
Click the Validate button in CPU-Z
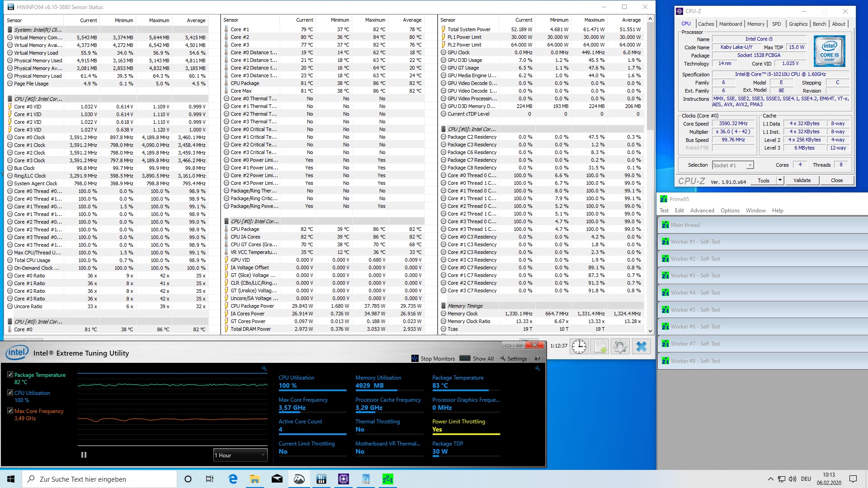click(802, 180)
